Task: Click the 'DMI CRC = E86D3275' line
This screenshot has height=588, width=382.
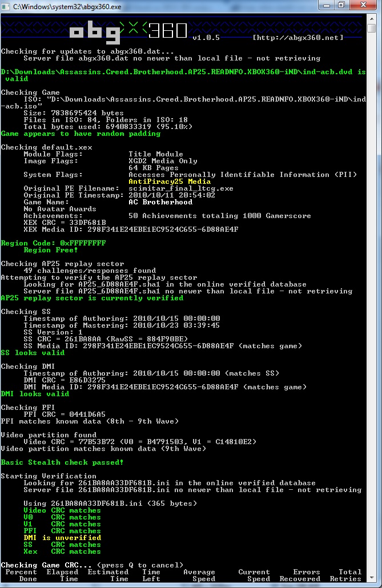Action: (x=65, y=380)
